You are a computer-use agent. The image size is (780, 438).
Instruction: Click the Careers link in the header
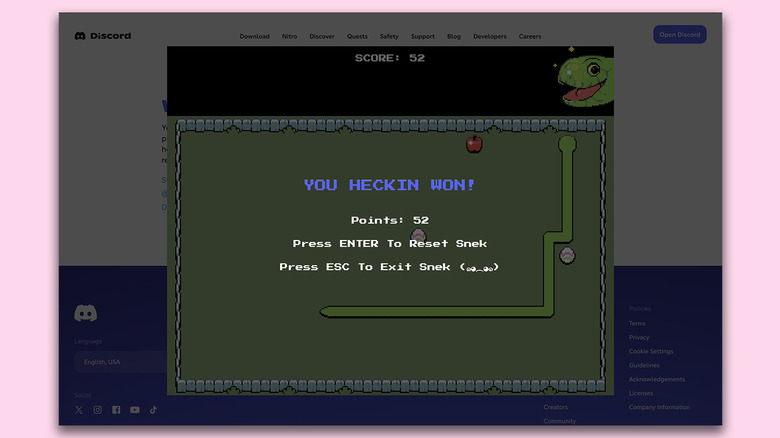[529, 36]
